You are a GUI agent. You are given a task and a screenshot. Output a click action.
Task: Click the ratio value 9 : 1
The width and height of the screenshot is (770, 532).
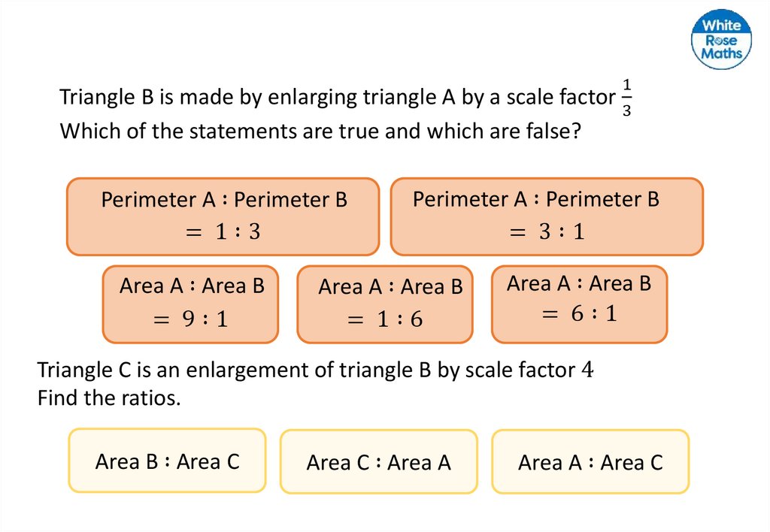pyautogui.click(x=190, y=319)
